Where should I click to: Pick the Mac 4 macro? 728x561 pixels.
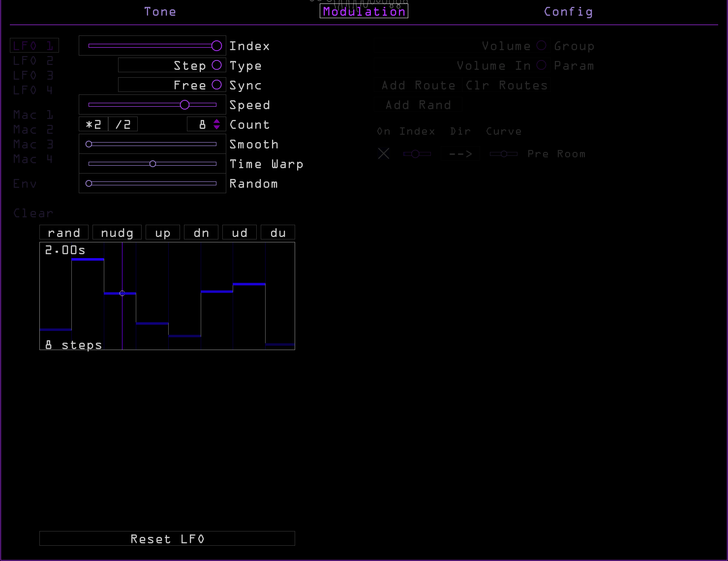[x=33, y=159]
